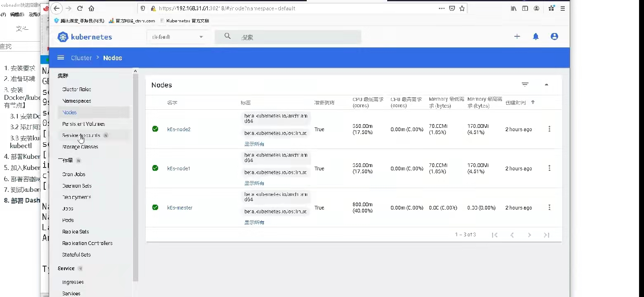Viewport: 644px width, 297px height.
Task: Select Nodes in the sidebar
Action: (x=69, y=112)
